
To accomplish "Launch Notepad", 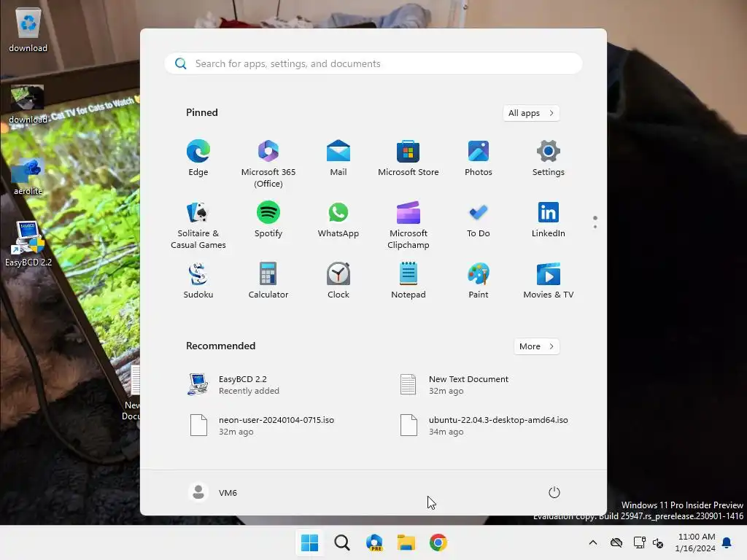I will pyautogui.click(x=409, y=281).
